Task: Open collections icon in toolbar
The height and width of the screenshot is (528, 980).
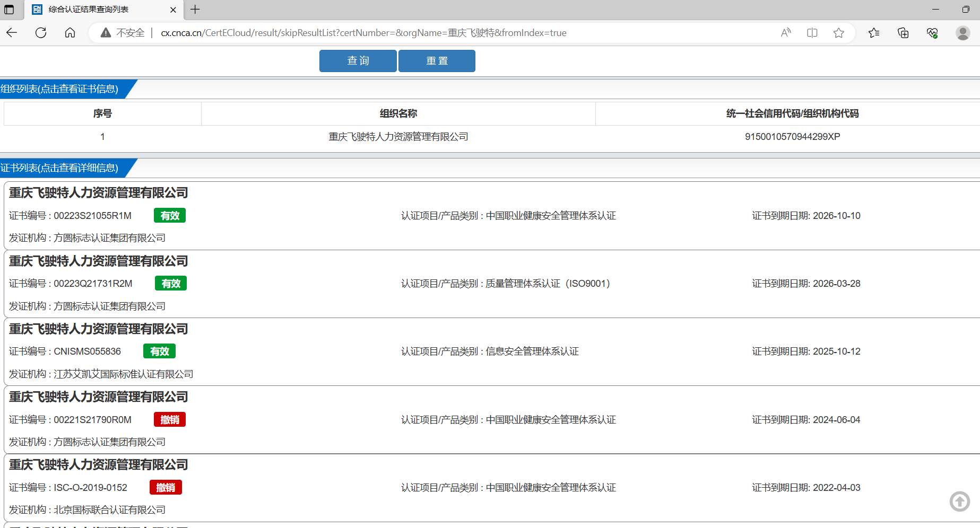Action: [903, 33]
